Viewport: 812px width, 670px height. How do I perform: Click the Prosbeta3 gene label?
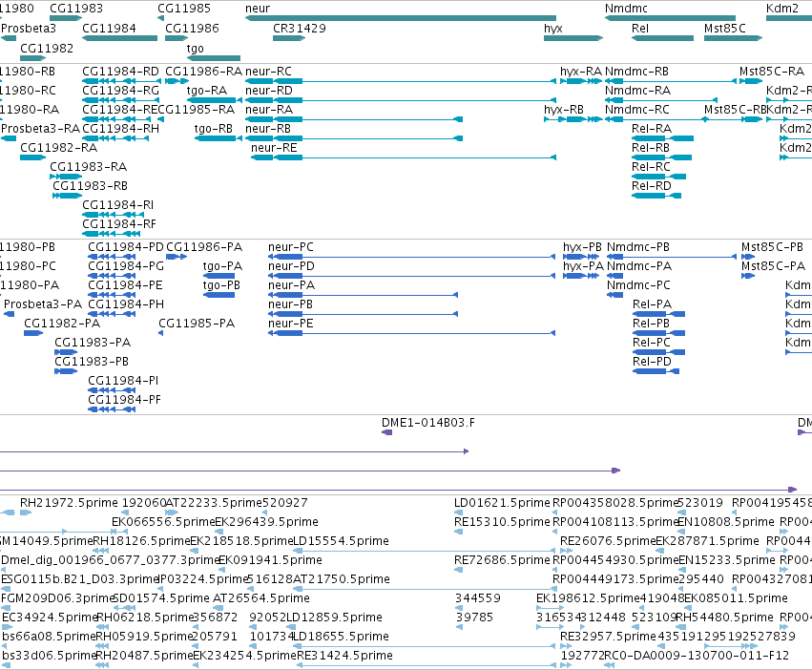click(29, 28)
